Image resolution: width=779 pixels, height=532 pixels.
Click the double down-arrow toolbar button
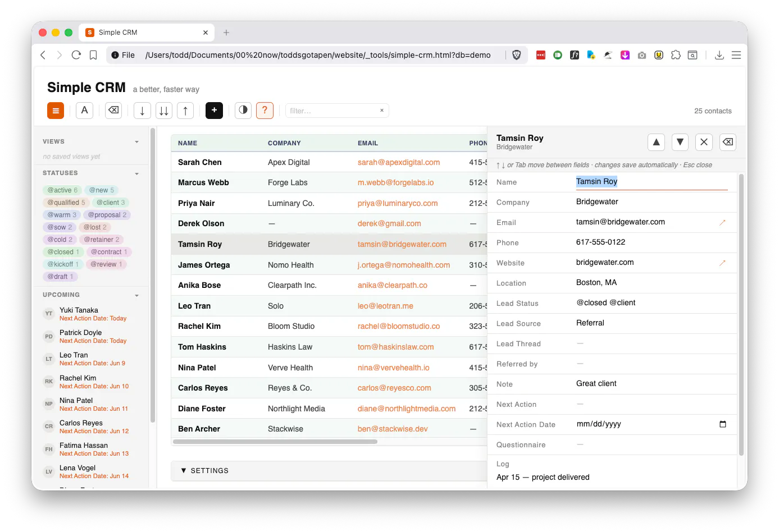(163, 111)
